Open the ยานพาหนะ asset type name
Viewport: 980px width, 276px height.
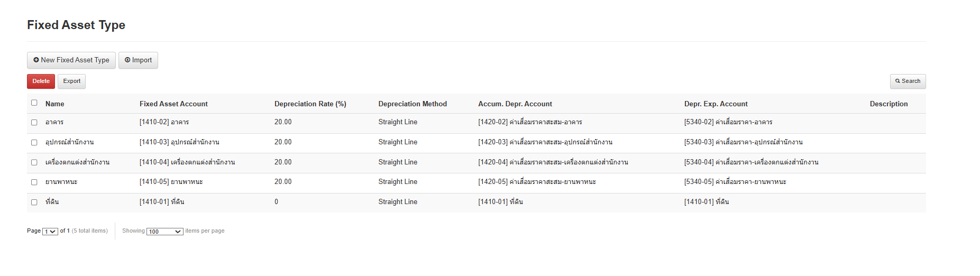pos(61,182)
